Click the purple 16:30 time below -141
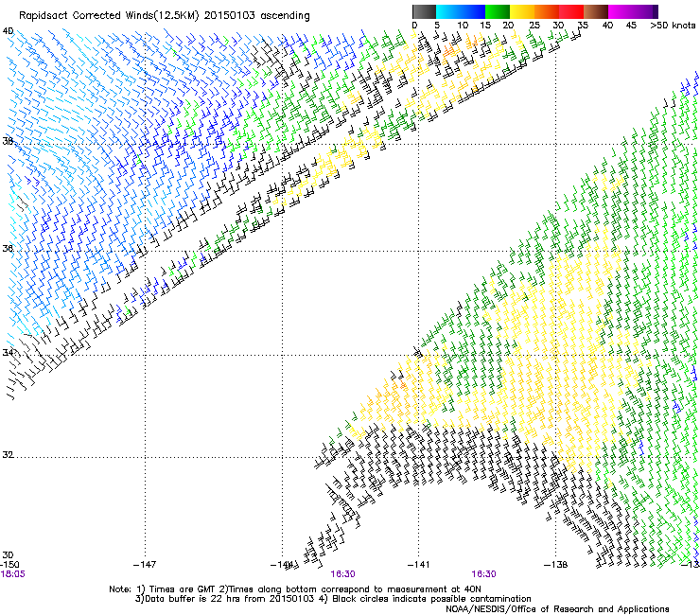Image resolution: width=700 pixels, height=615 pixels. 484,574
